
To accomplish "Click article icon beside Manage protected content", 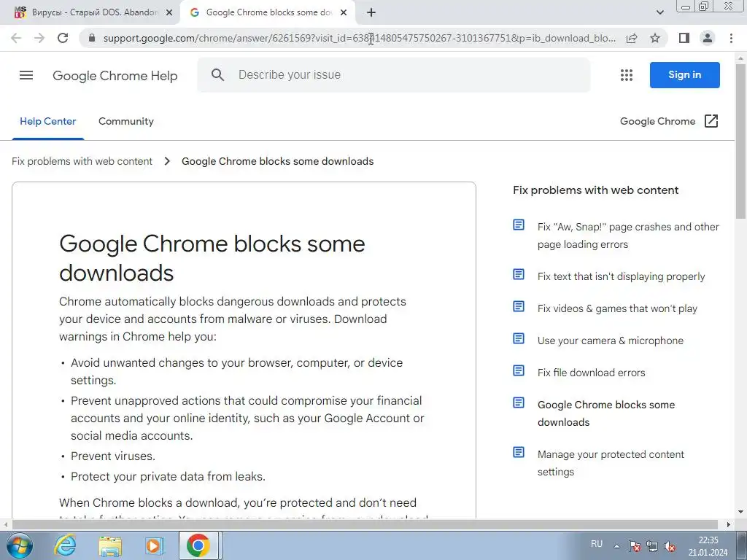I will [519, 452].
